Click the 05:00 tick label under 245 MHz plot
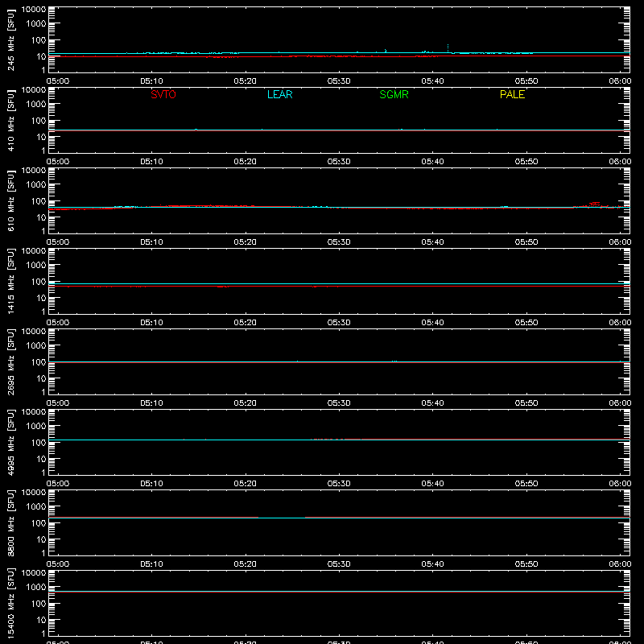 (x=58, y=81)
